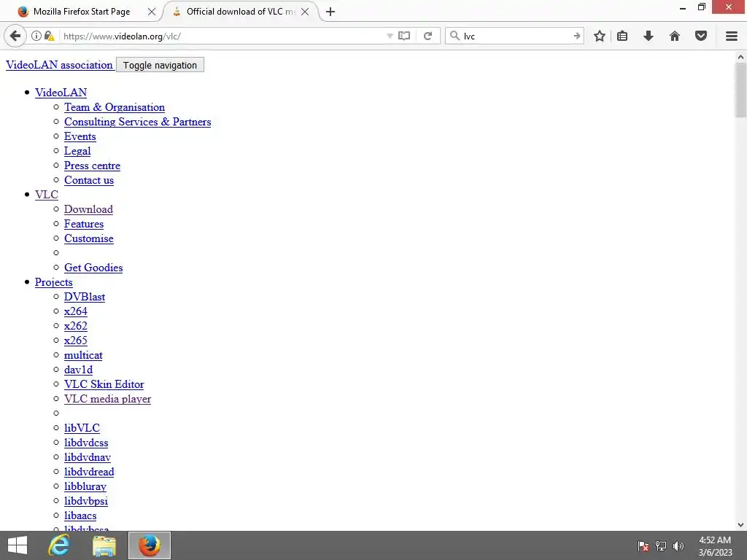Image resolution: width=747 pixels, height=560 pixels.
Task: Open the Events link
Action: tap(80, 136)
